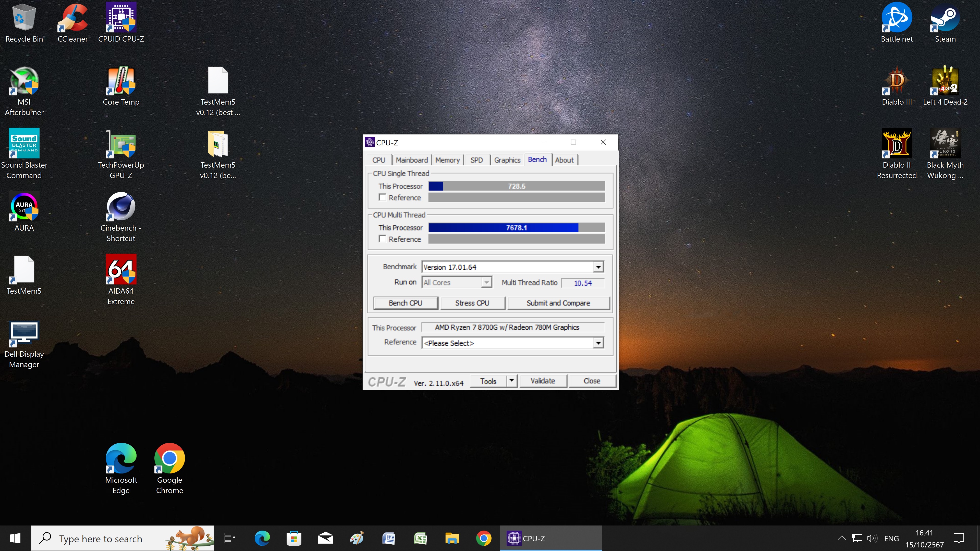Switch to the Graphics tab
Viewport: 980px width, 551px height.
pyautogui.click(x=507, y=160)
